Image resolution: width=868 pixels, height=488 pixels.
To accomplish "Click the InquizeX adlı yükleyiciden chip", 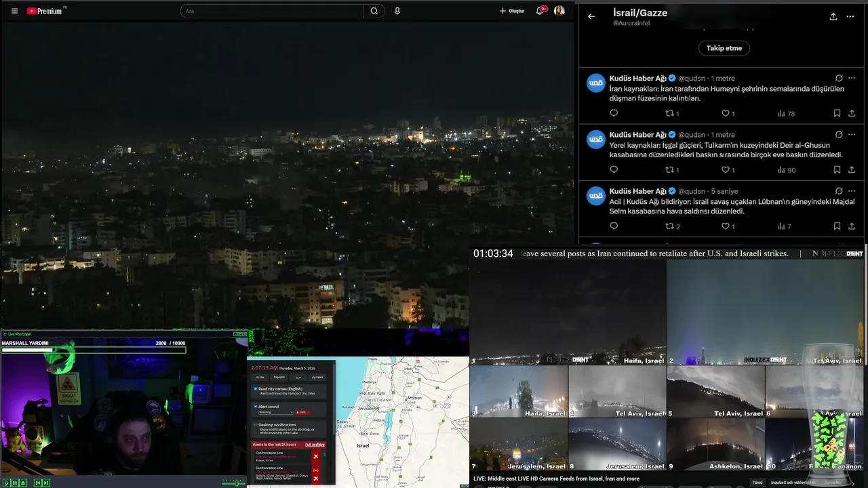I will pyautogui.click(x=793, y=483).
